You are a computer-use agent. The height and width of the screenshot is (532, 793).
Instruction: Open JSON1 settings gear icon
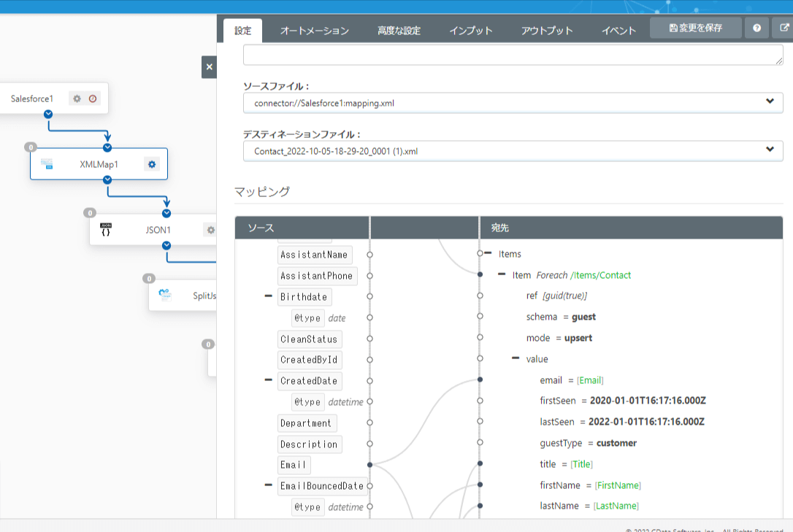(x=210, y=230)
